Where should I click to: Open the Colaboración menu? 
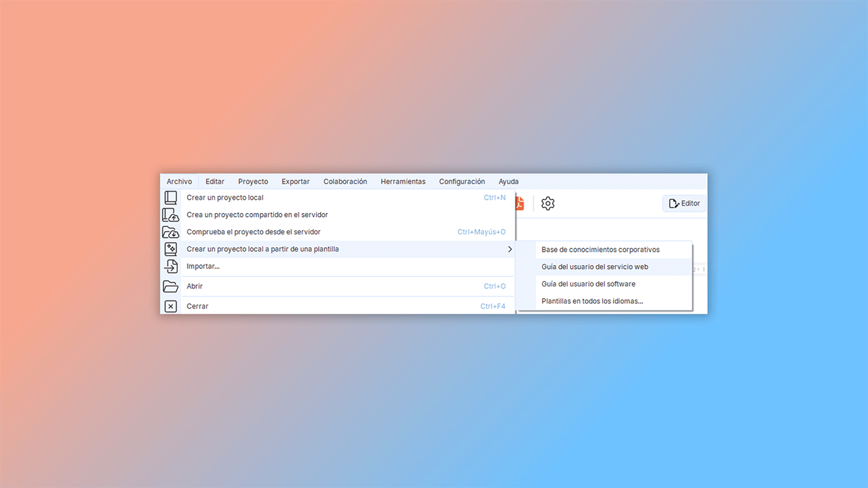point(345,181)
